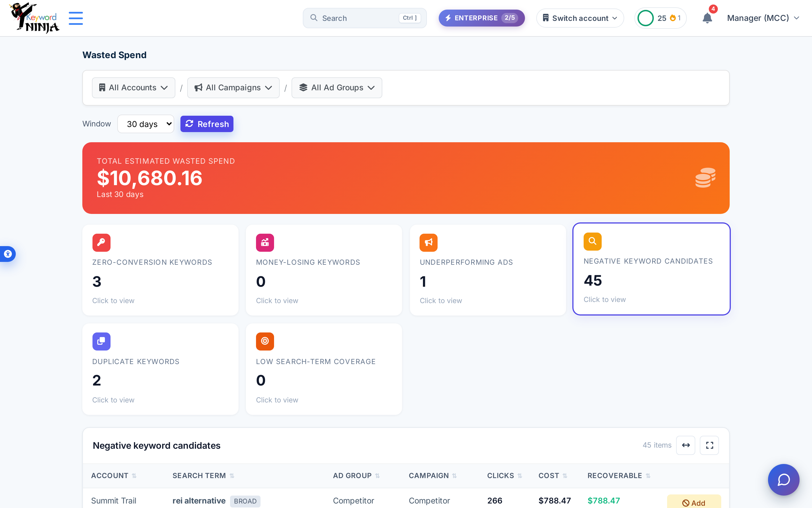Toggle the hamburger sidebar menu
812x508 pixels.
[x=76, y=18]
